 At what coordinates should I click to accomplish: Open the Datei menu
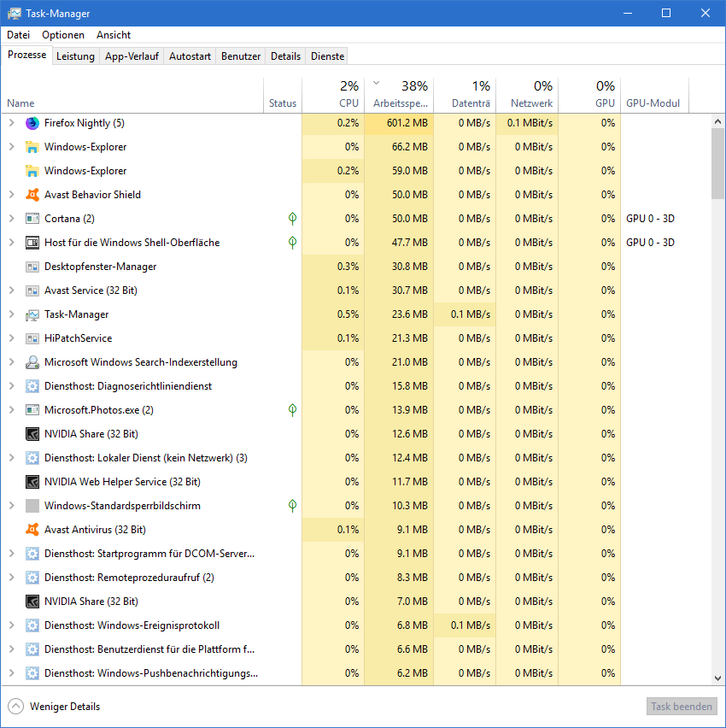click(18, 35)
